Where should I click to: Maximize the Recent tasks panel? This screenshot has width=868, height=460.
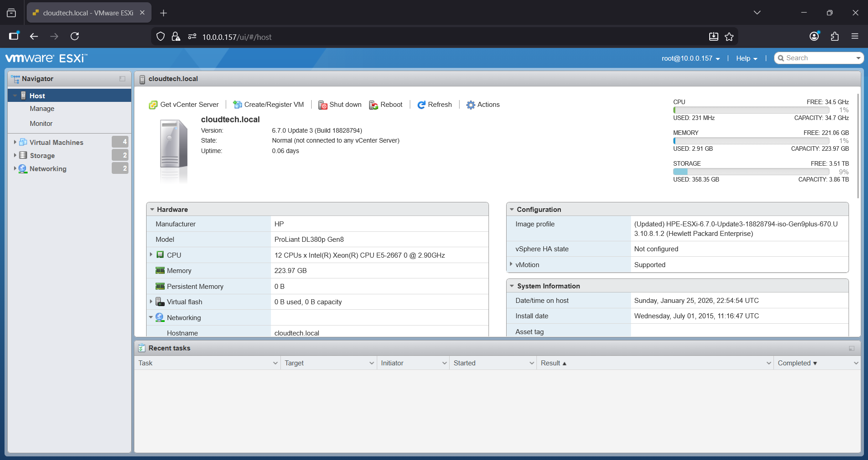[851, 348]
